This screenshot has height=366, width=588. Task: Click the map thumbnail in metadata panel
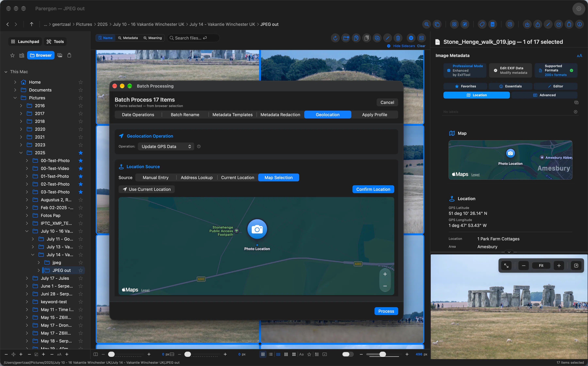coord(510,160)
